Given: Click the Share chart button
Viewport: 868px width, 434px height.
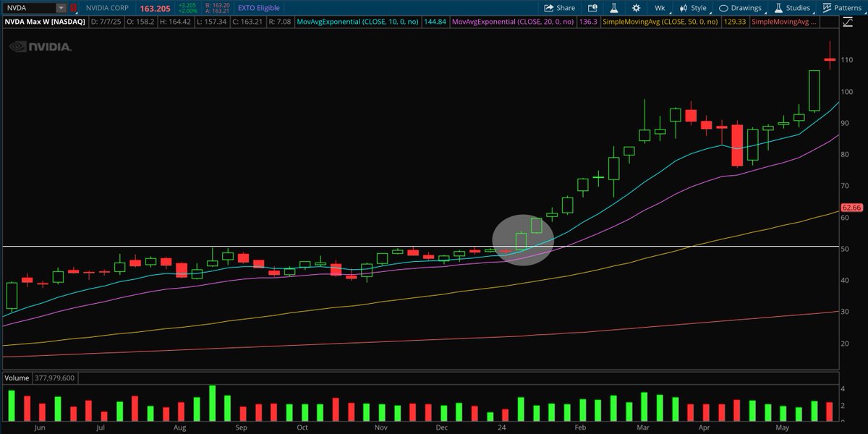Looking at the screenshot, I should pos(558,8).
